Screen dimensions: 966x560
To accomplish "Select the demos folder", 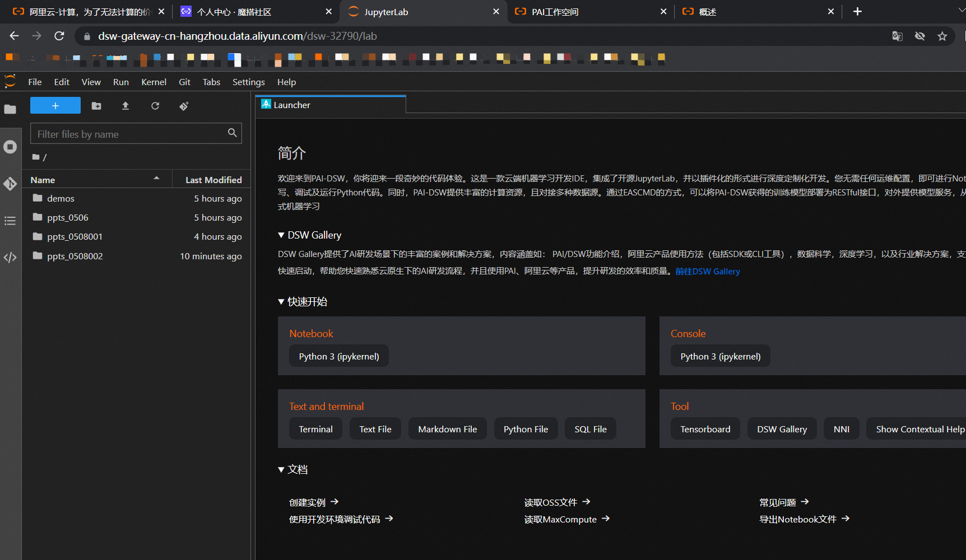I will point(137,198).
